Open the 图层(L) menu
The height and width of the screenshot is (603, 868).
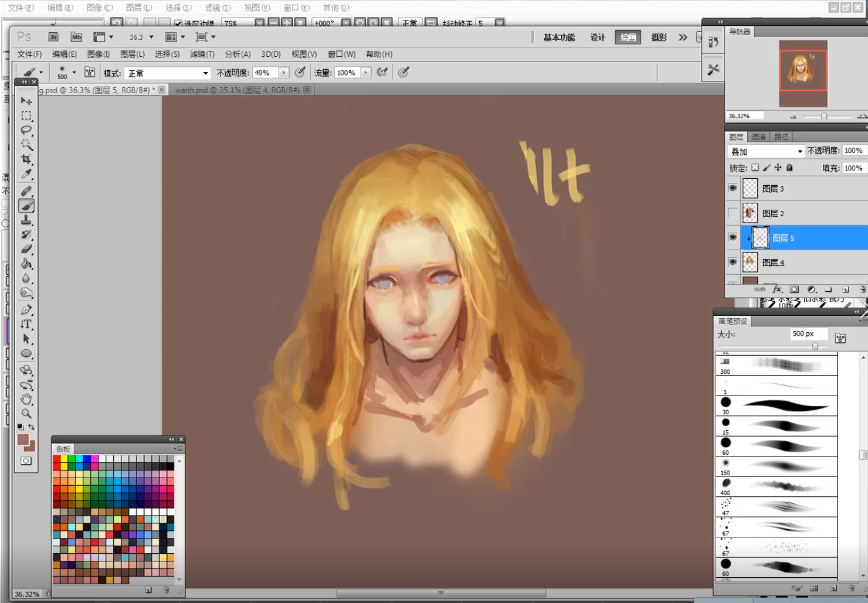tap(132, 54)
